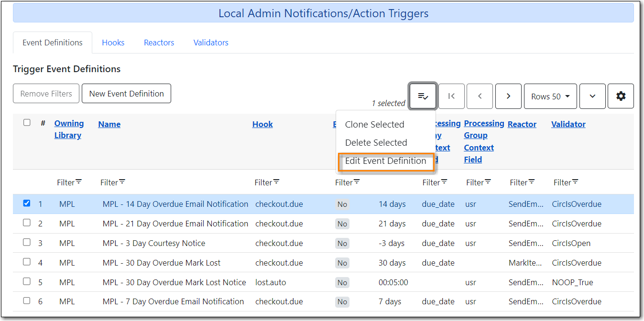The image size is (644, 321).
Task: Uncheck the 14 Day Overdue Notification row checkbox
Action: (x=27, y=203)
